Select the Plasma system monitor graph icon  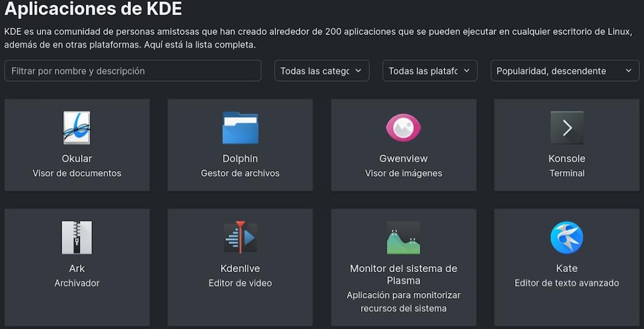(404, 237)
